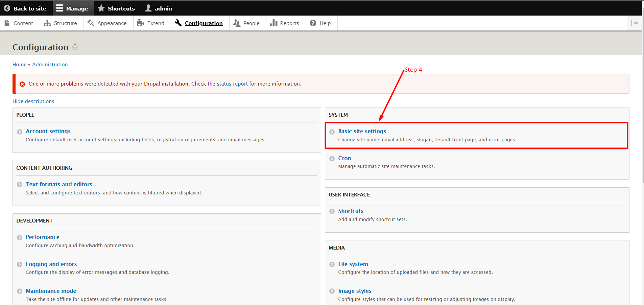Click the arrow icon beside Cron
Image resolution: width=644 pixels, height=305 pixels.
332,159
